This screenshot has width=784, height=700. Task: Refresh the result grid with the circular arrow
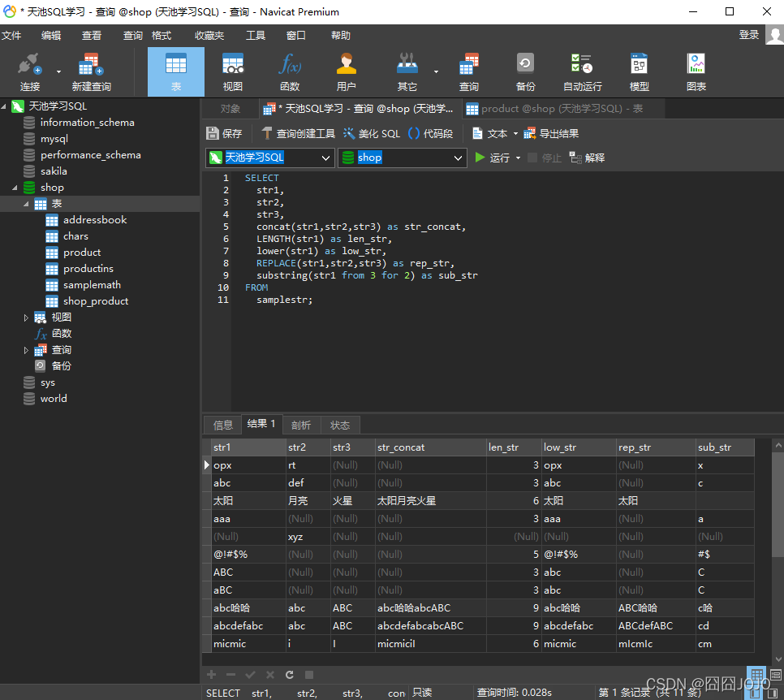[290, 675]
